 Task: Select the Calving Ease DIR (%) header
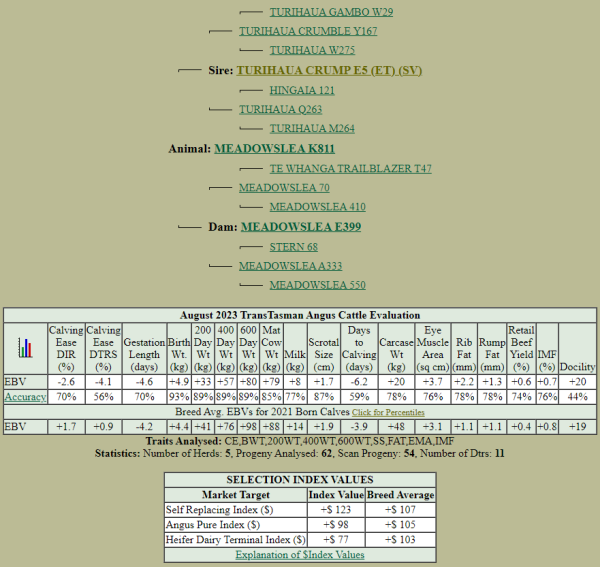pyautogui.click(x=66, y=349)
